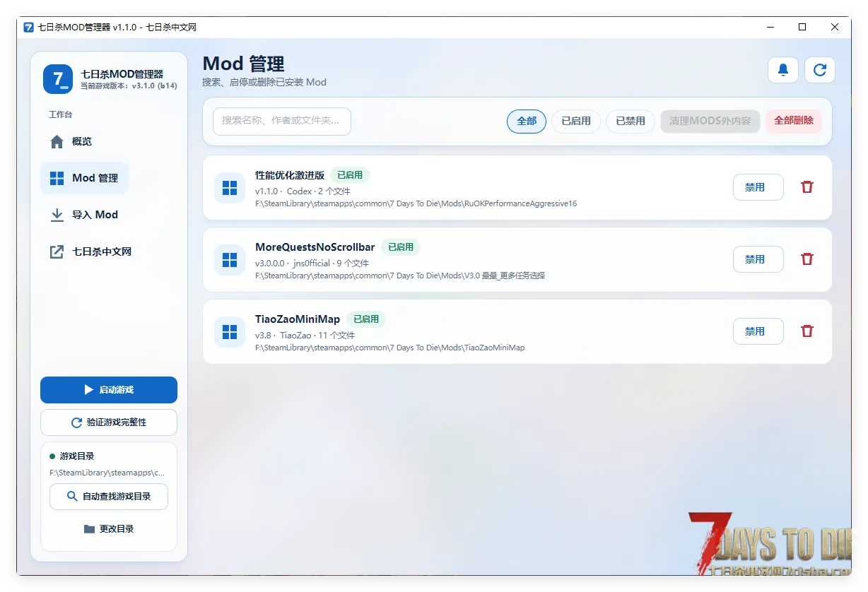Image resolution: width=868 pixels, height=592 pixels.
Task: Focus the mod search input field
Action: (x=282, y=122)
